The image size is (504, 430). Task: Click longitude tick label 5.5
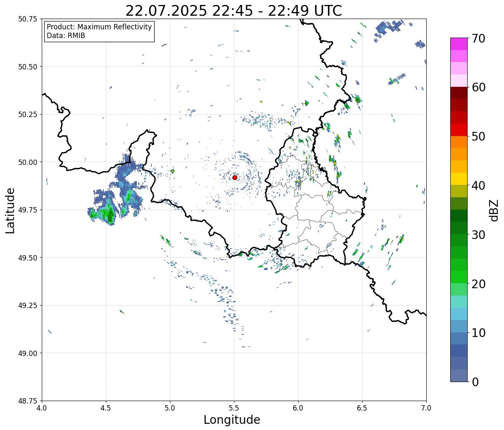[x=234, y=408]
